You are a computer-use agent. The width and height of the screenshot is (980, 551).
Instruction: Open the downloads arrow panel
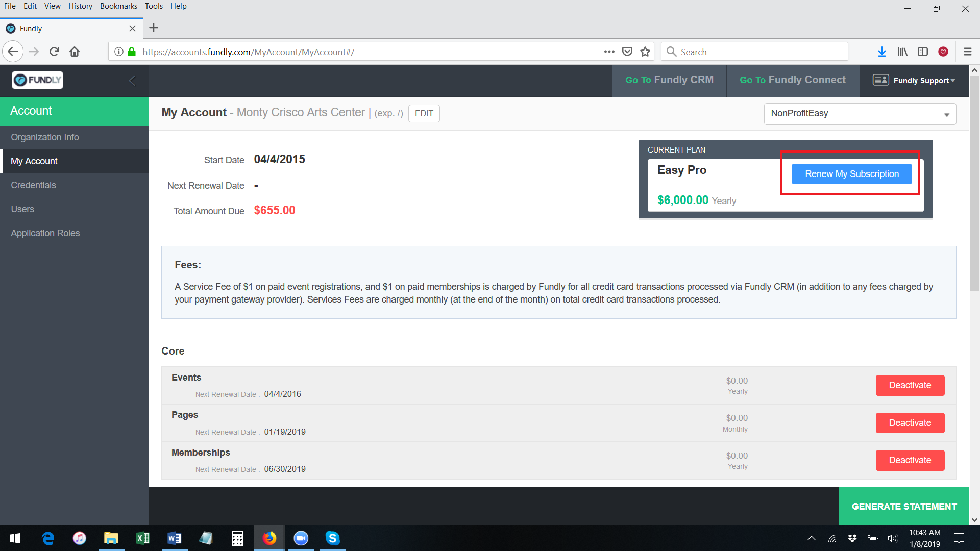click(x=881, y=52)
